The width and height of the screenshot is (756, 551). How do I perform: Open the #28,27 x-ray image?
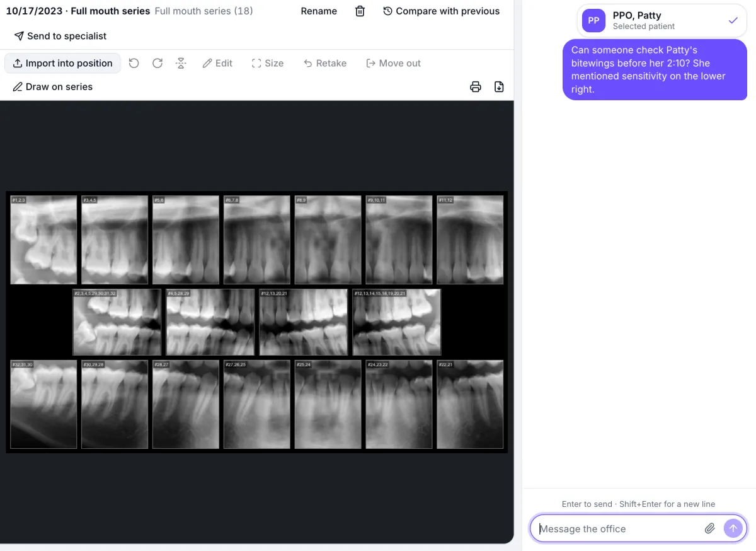(x=186, y=404)
